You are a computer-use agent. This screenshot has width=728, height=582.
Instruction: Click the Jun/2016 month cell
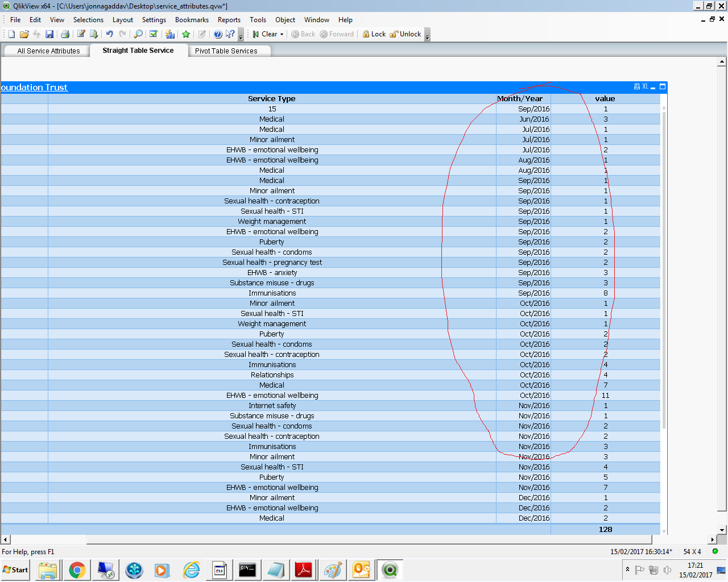pyautogui.click(x=523, y=119)
